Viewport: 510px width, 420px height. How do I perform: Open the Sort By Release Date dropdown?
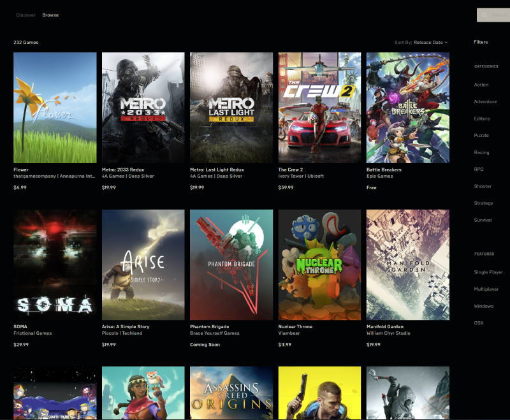coord(421,42)
